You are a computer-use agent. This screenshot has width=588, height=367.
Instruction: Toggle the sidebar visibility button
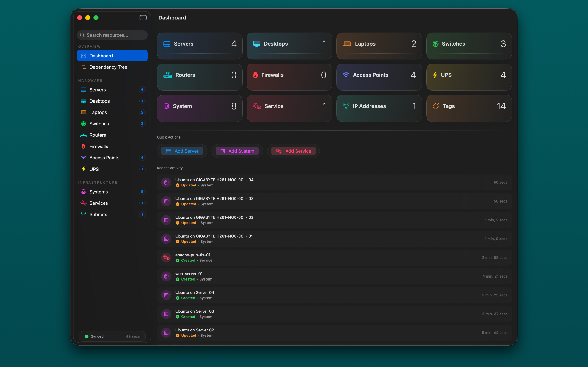click(x=143, y=17)
